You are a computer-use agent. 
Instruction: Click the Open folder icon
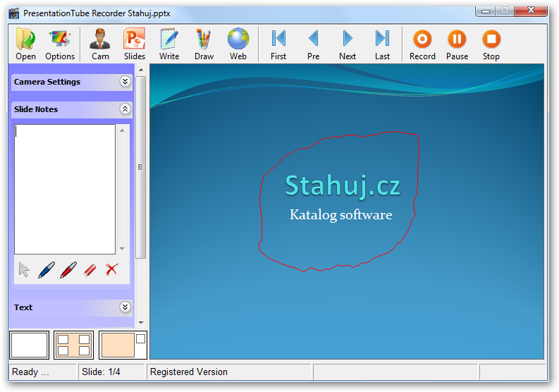point(25,44)
